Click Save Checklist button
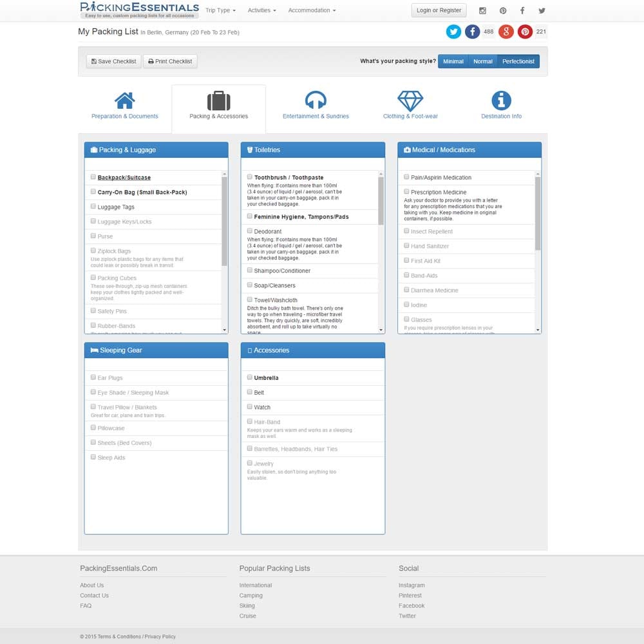The width and height of the screenshot is (644, 644). [x=114, y=61]
